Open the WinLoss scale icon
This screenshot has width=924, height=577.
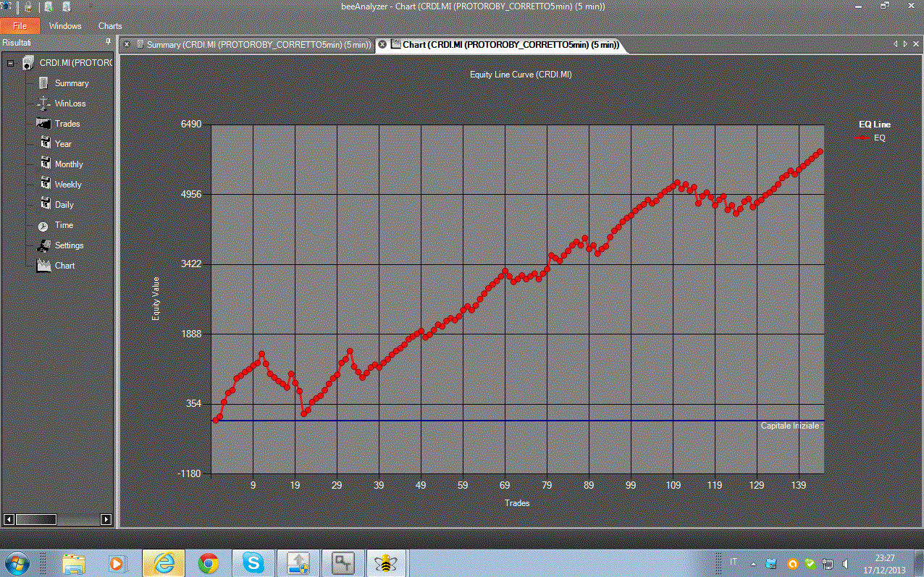coord(43,104)
